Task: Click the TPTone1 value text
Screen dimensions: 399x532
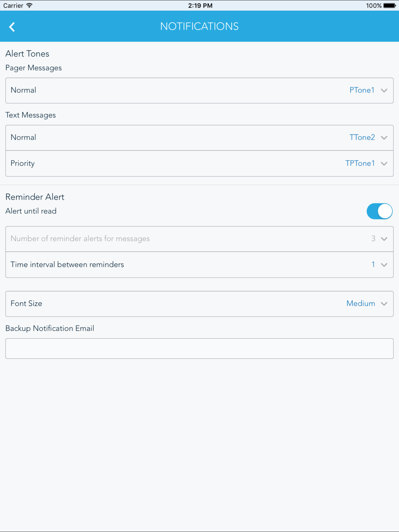Action: point(360,163)
